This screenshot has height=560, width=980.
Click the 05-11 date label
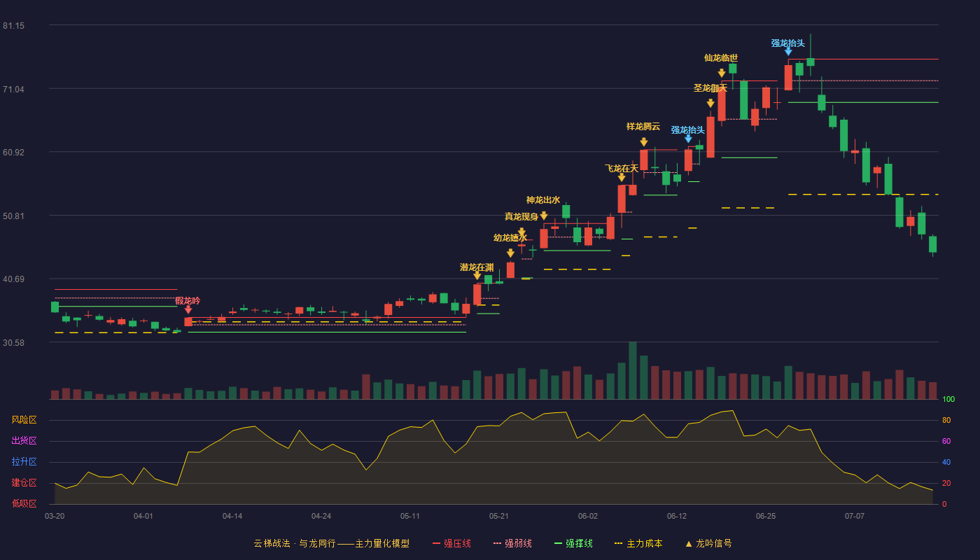point(410,516)
